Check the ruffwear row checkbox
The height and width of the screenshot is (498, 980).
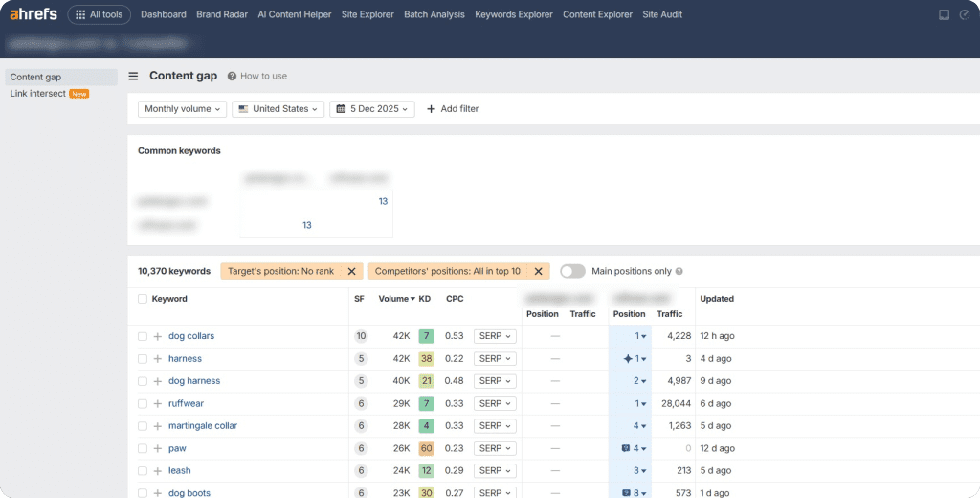(x=143, y=404)
